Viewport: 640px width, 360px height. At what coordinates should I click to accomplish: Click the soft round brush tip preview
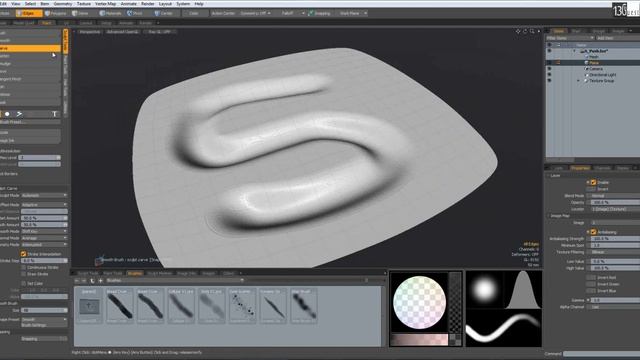point(484,290)
